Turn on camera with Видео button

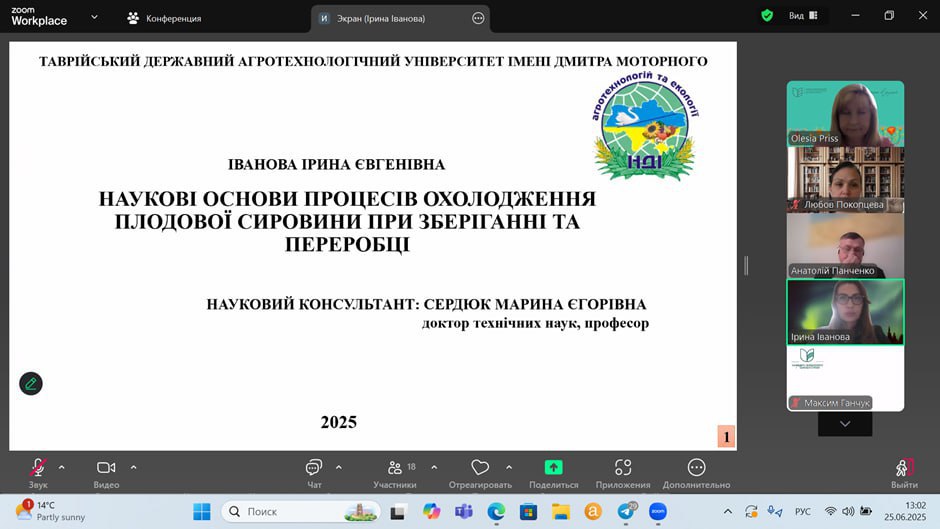point(106,473)
